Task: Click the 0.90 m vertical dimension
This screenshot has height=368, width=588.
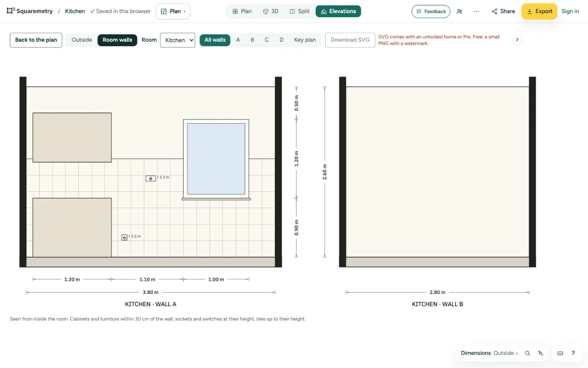Action: click(296, 228)
